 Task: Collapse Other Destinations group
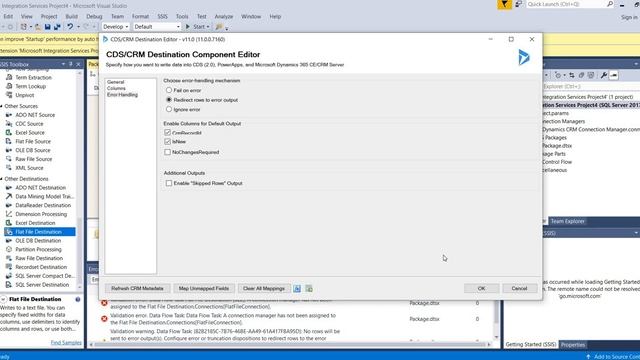2,179
